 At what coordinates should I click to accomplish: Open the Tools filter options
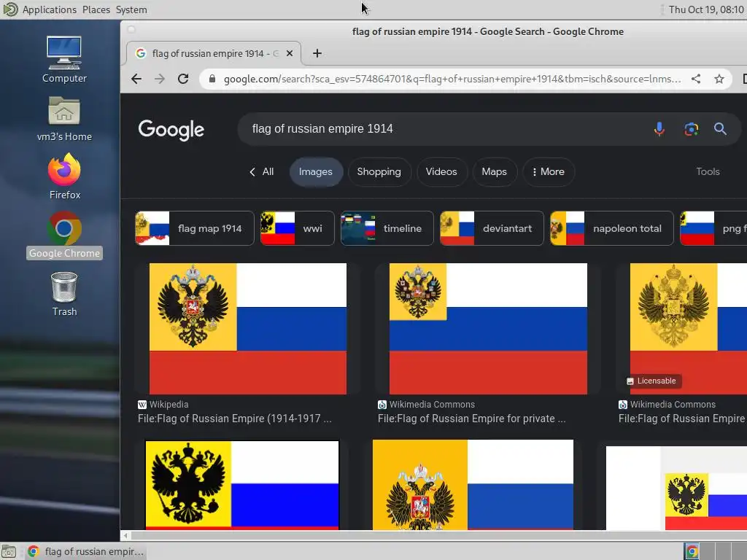(708, 172)
